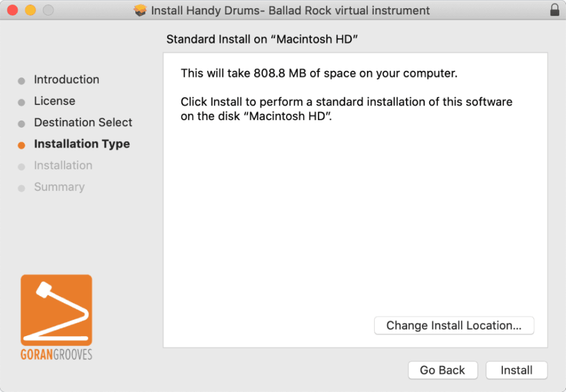566x392 pixels.
Task: Click the dimmed dot beside Summary
Action: pos(21,187)
